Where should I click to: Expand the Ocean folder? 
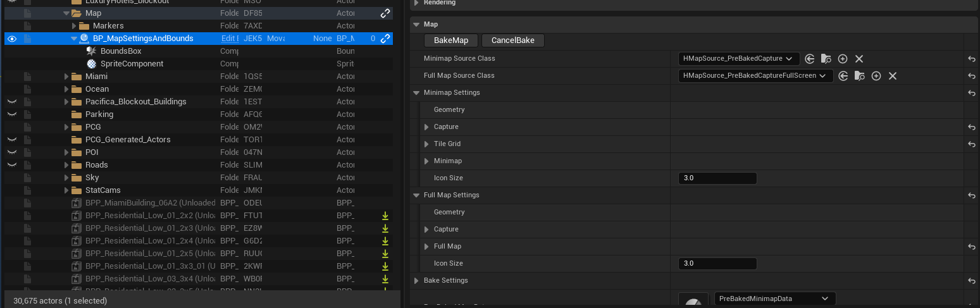(x=66, y=89)
